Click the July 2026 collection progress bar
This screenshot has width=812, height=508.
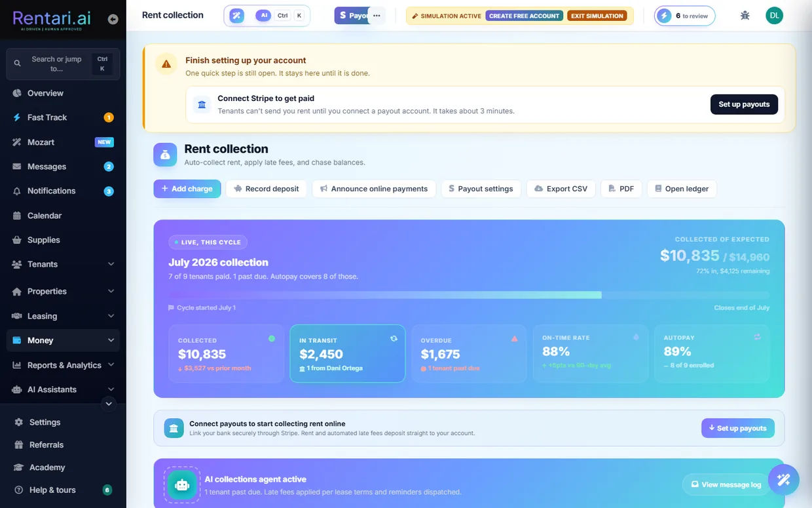tap(469, 295)
